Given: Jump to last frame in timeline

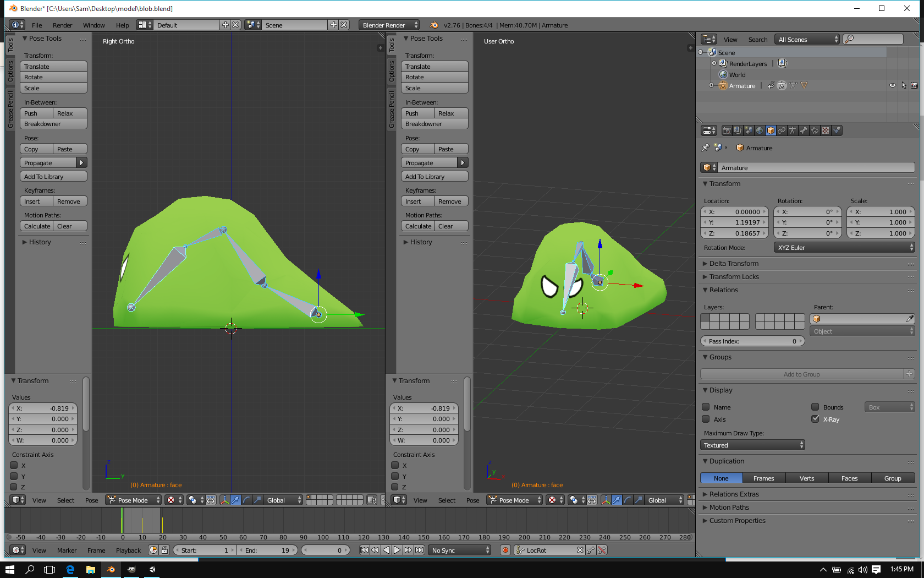Looking at the screenshot, I should pos(419,550).
